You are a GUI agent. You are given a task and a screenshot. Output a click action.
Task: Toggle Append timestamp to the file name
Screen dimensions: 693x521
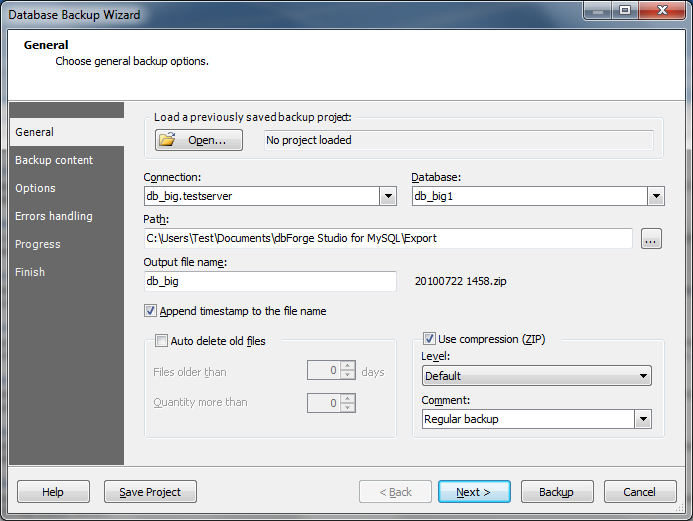[150, 311]
